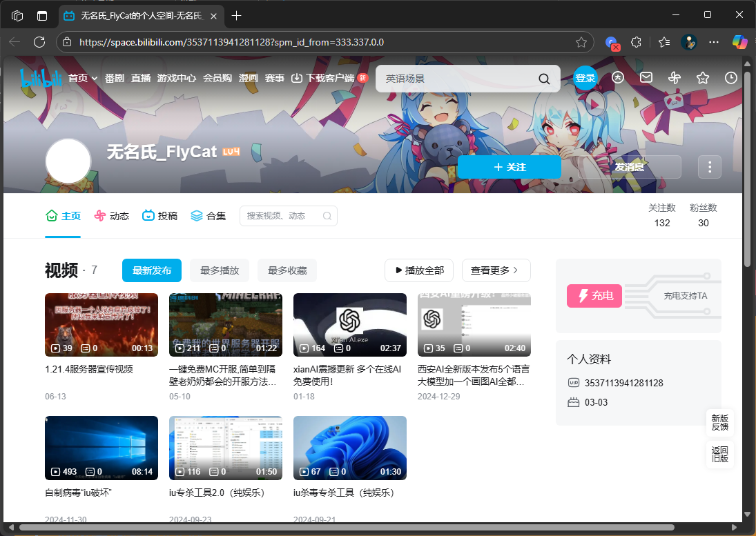Click the blocked extension icon beside address bar
Viewport: 756px width, 536px height.
612,43
